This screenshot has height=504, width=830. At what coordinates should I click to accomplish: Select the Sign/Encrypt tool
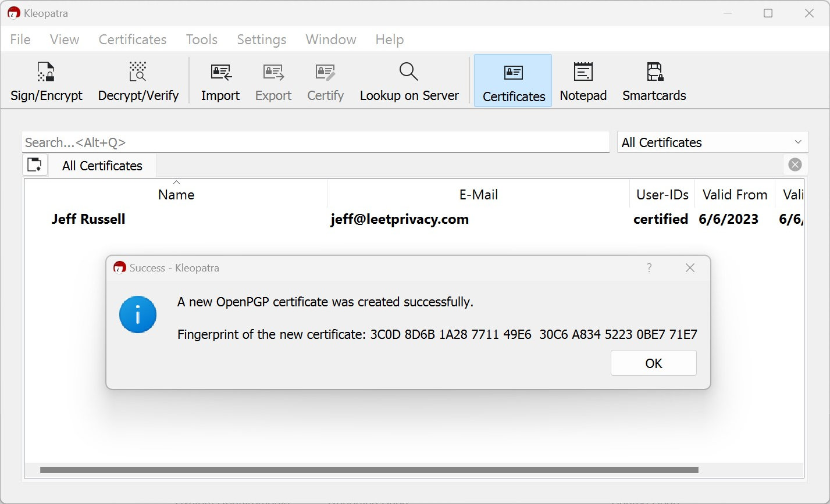pyautogui.click(x=46, y=81)
